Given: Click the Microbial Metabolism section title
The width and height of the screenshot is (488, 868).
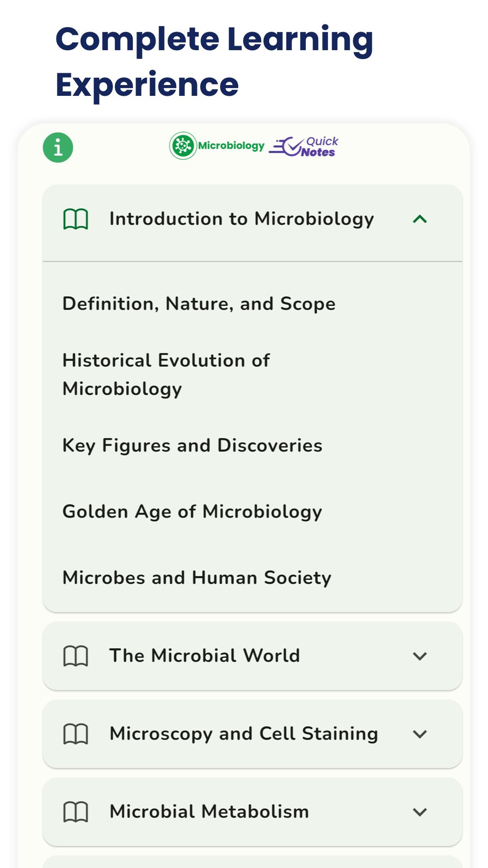Looking at the screenshot, I should tap(209, 811).
